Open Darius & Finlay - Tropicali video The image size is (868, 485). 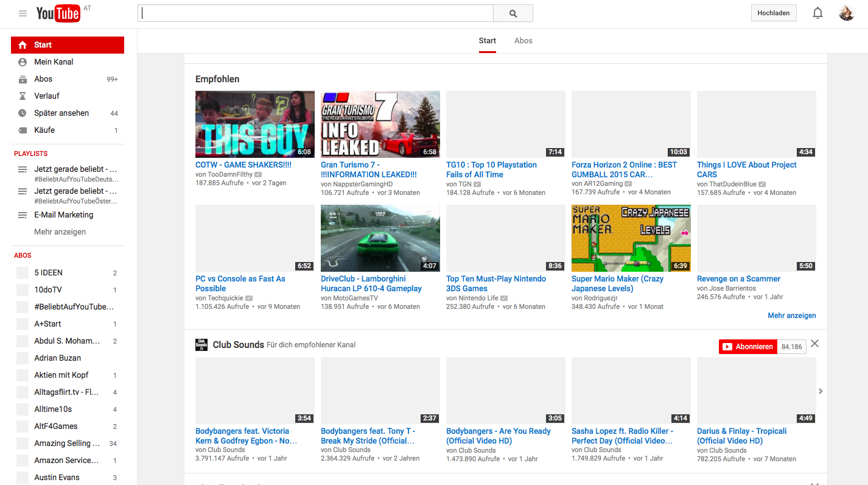coord(741,436)
